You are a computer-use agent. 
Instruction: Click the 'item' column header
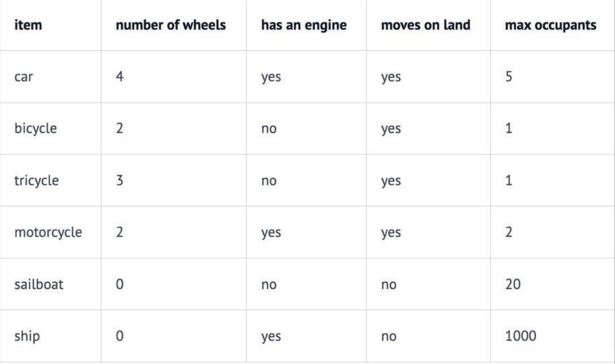(x=28, y=25)
